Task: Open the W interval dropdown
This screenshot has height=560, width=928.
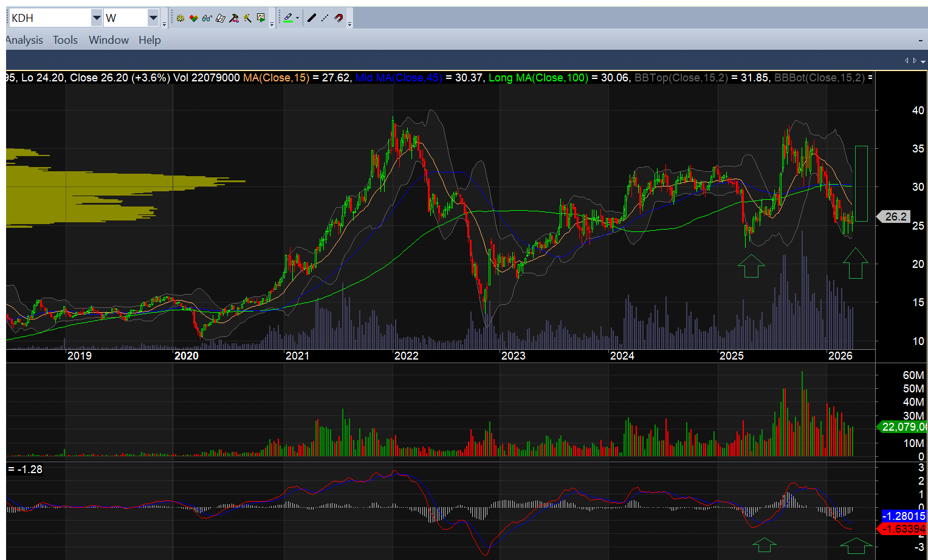Action: tap(153, 18)
